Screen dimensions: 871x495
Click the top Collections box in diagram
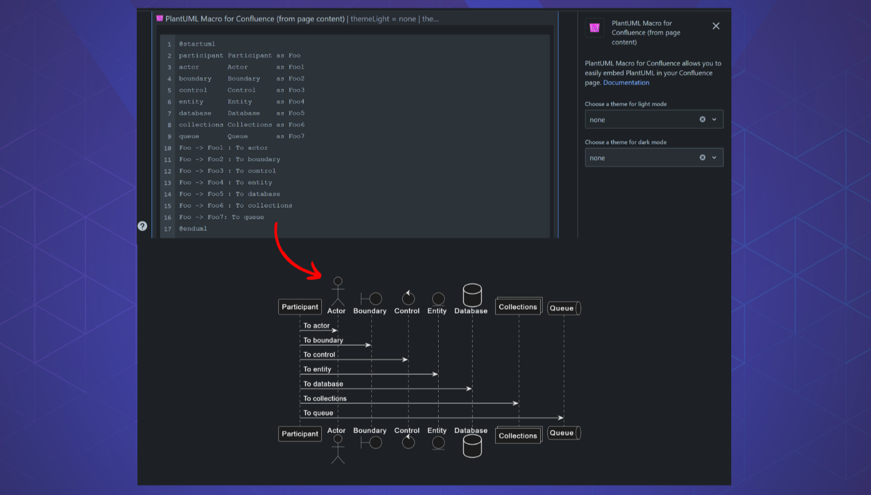[518, 307]
